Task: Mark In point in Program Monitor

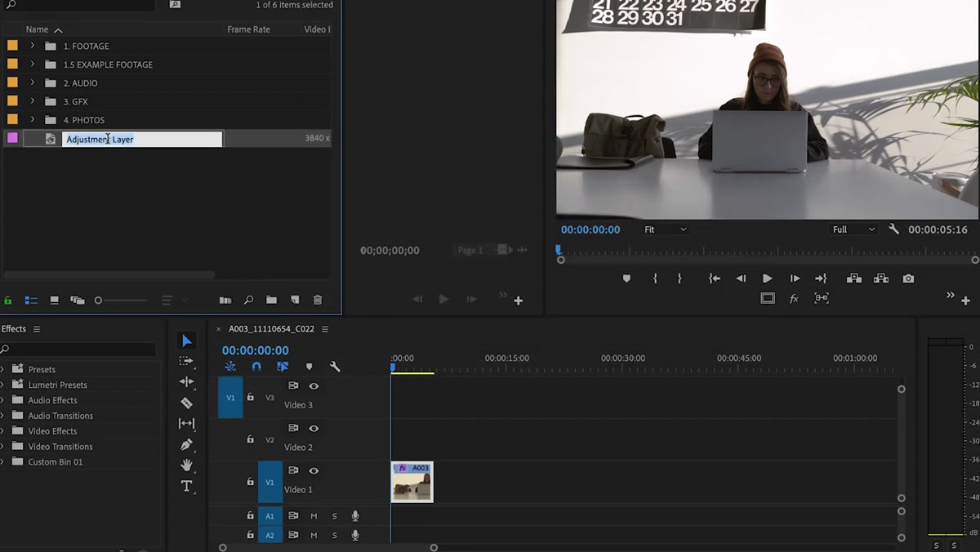Action: [x=655, y=278]
